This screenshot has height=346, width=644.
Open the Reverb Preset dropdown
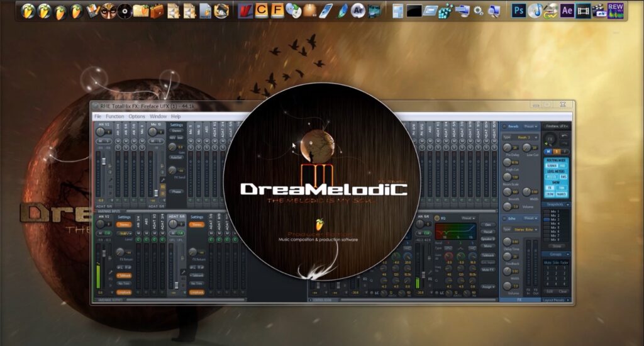(x=531, y=126)
